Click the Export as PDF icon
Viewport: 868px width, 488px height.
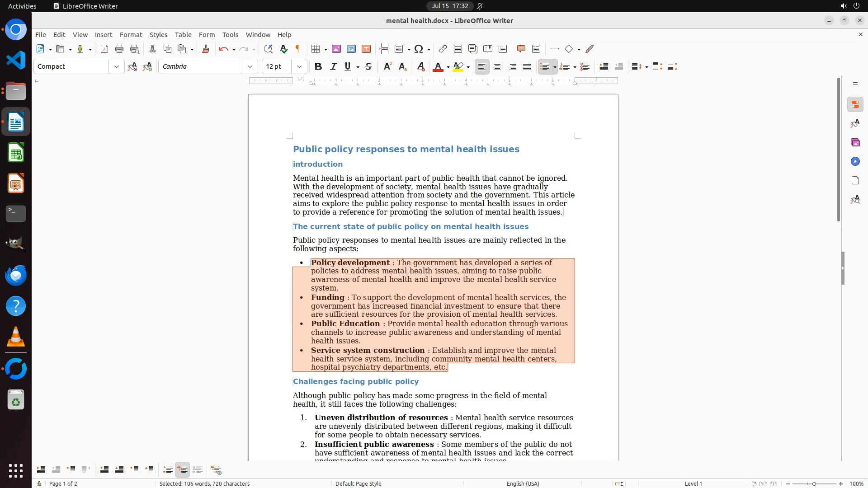click(x=104, y=49)
